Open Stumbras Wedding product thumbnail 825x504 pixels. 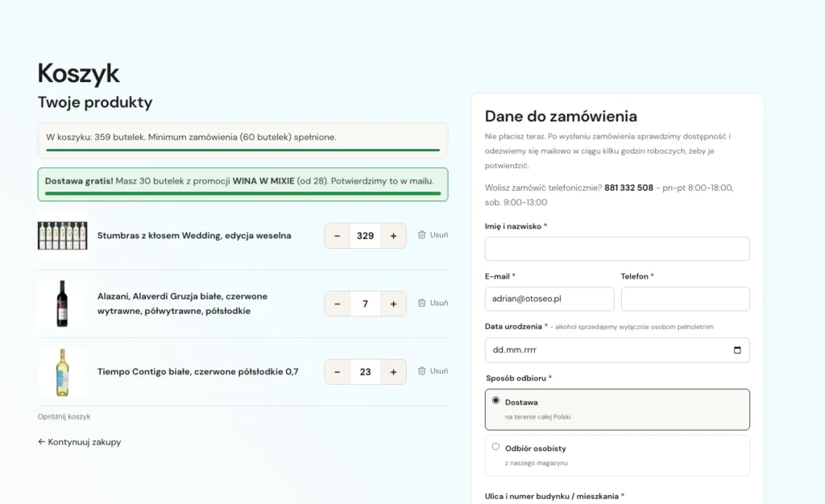pyautogui.click(x=63, y=236)
